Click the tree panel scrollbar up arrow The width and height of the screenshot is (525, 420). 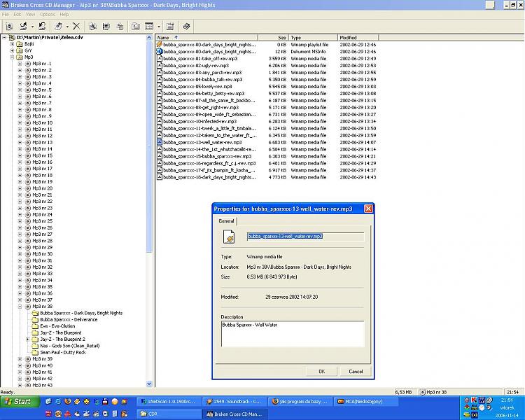[149, 38]
